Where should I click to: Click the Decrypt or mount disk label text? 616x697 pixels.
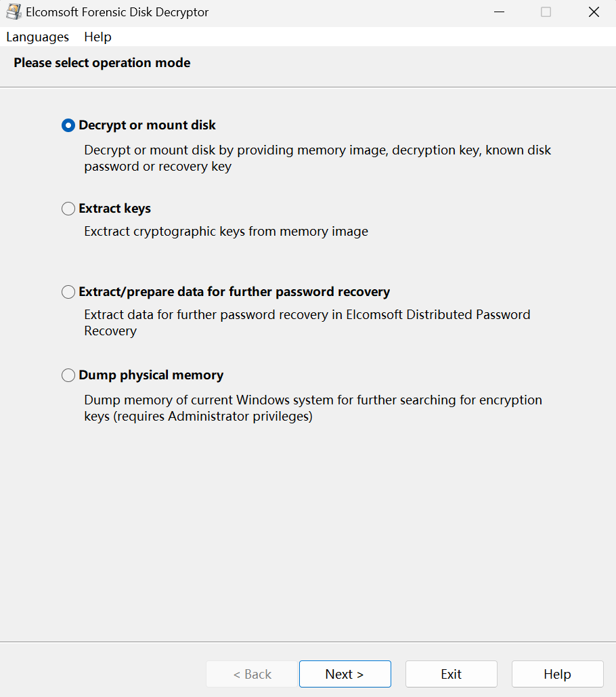click(148, 125)
